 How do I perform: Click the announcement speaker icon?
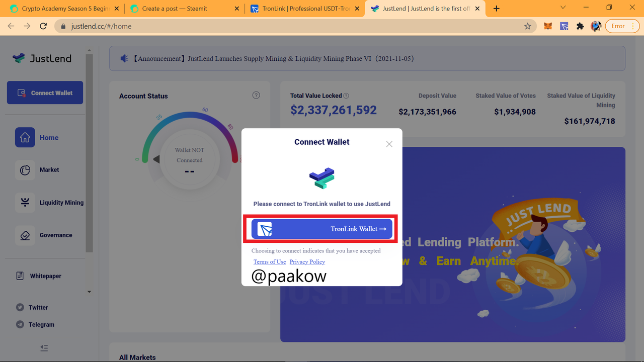(x=124, y=59)
